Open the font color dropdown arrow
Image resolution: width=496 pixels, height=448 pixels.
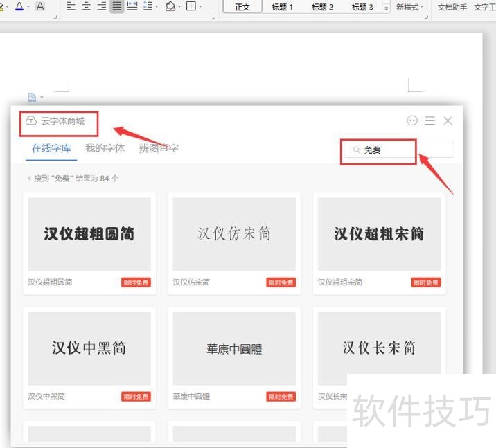28,6
